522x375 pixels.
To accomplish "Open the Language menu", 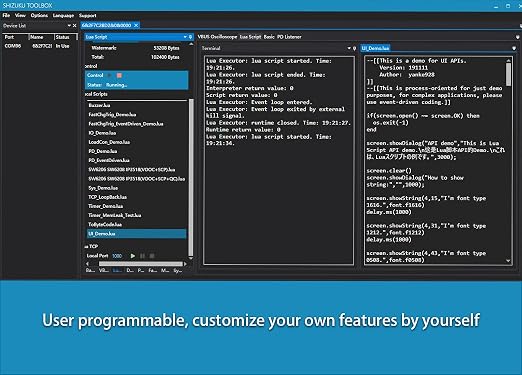I will pyautogui.click(x=63, y=15).
